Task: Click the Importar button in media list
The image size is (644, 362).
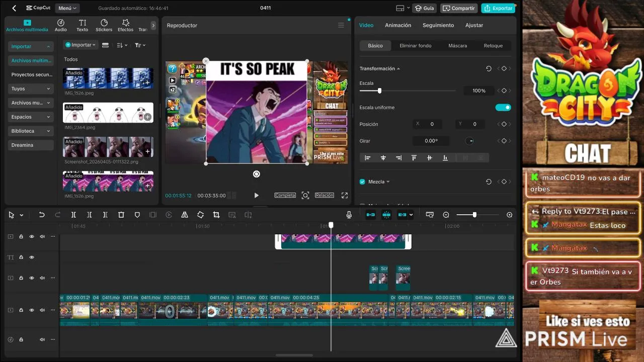Action: pos(80,45)
